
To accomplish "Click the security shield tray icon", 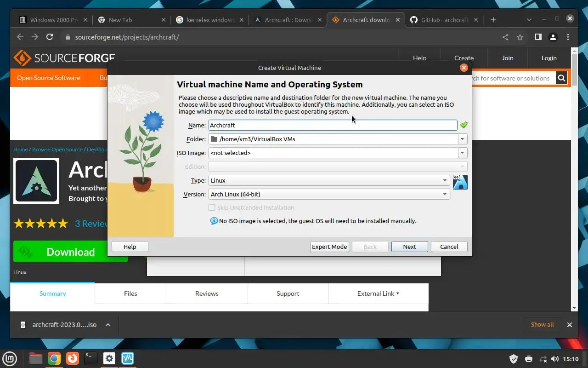I will click(514, 359).
